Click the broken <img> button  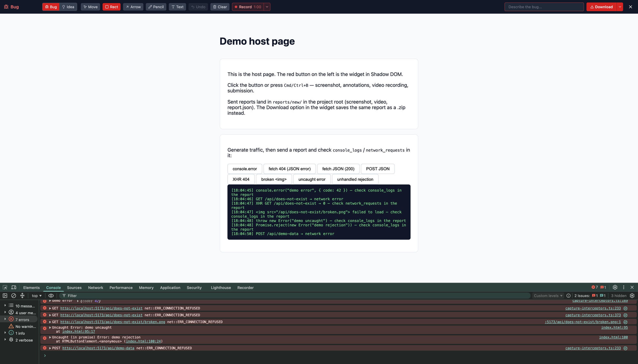point(274,179)
